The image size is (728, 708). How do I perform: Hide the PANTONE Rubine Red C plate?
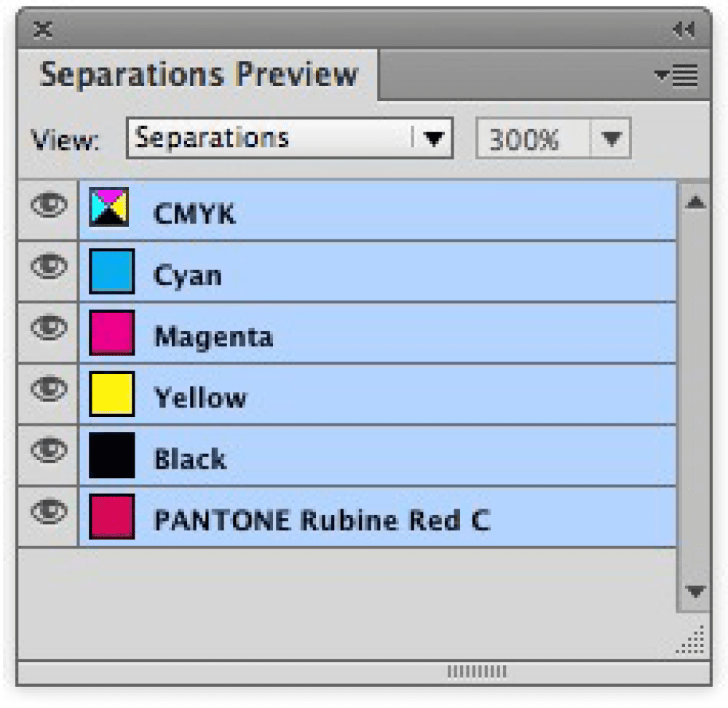coord(48,513)
